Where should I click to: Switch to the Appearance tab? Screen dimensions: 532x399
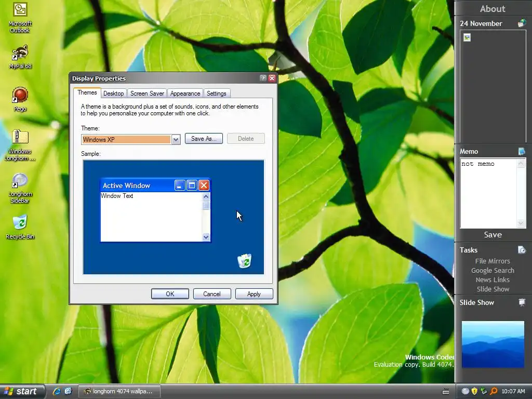coord(185,94)
